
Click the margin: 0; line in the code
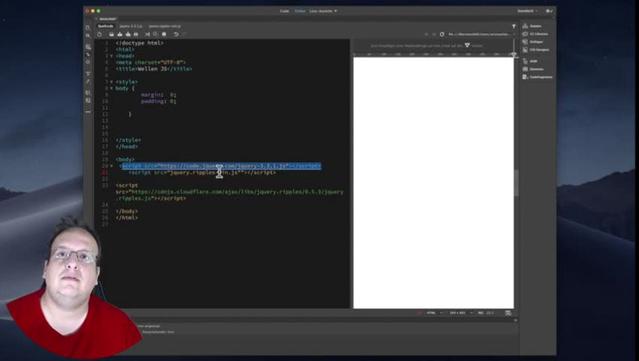tap(159, 95)
